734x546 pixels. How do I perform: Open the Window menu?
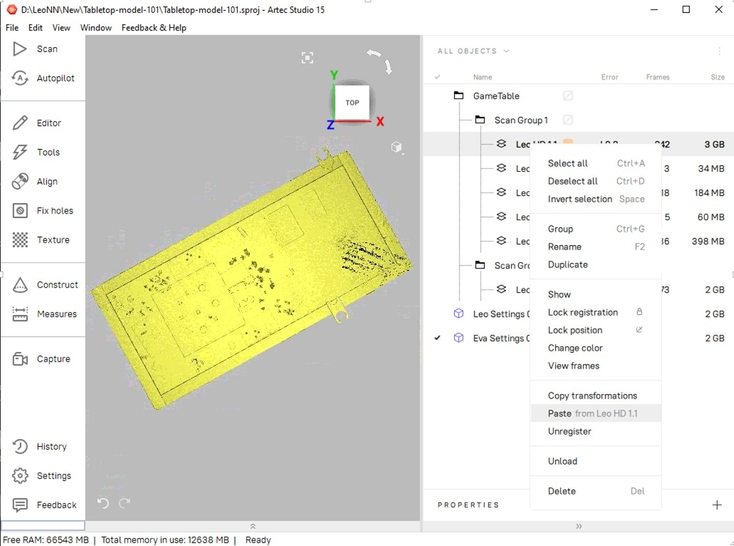click(96, 28)
